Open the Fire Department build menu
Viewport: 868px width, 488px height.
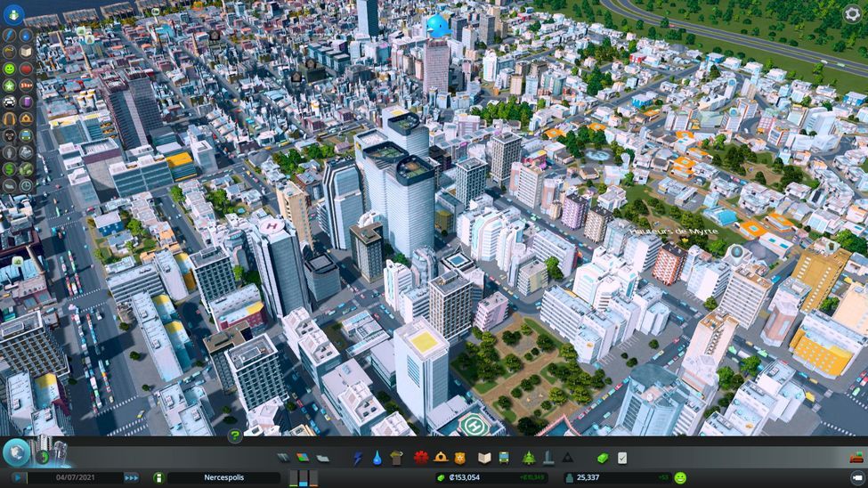441,458
